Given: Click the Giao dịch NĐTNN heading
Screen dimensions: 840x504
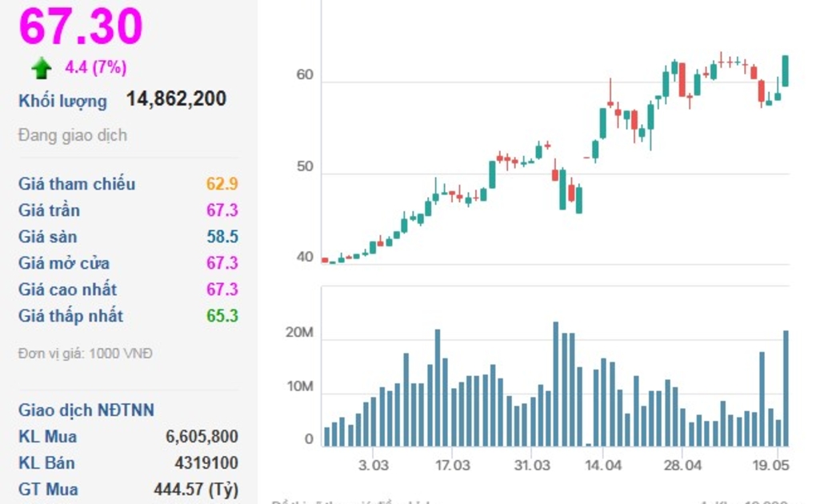Looking at the screenshot, I should tap(86, 410).
